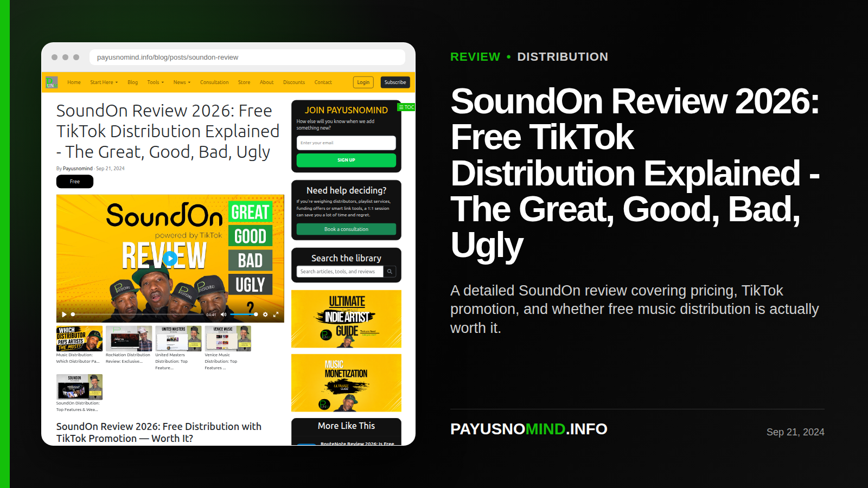The width and height of the screenshot is (868, 488).
Task: Click the Login button
Action: tap(363, 82)
